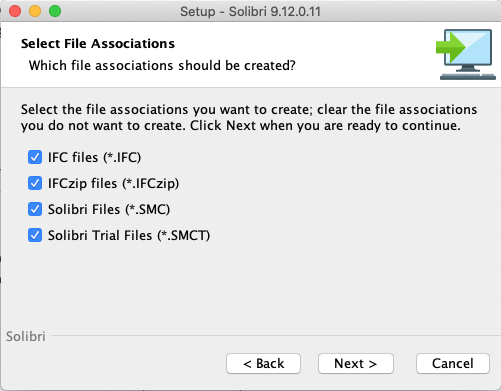Click the Setup - Solibri title bar text
This screenshot has width=501, height=391.
[x=250, y=12]
